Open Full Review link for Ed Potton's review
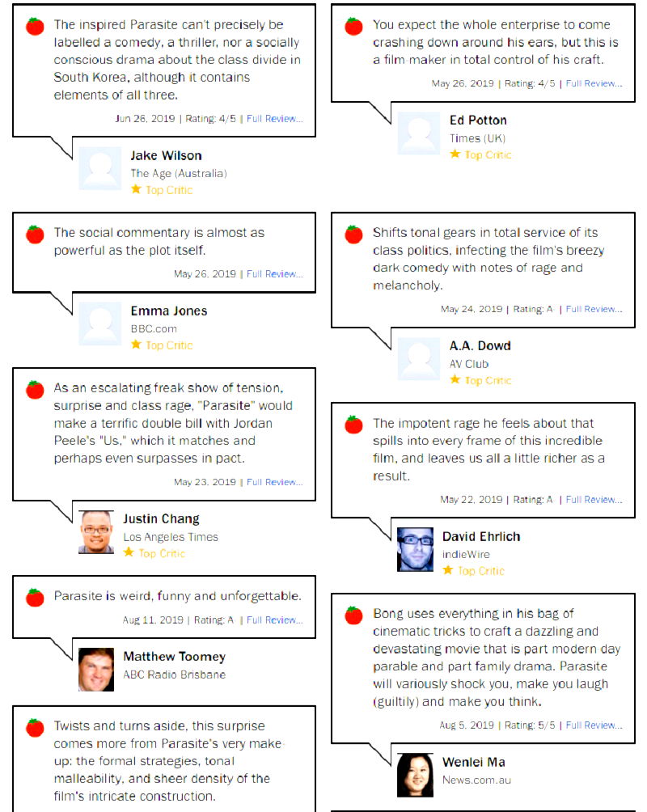The height and width of the screenshot is (812, 647). pos(594,83)
